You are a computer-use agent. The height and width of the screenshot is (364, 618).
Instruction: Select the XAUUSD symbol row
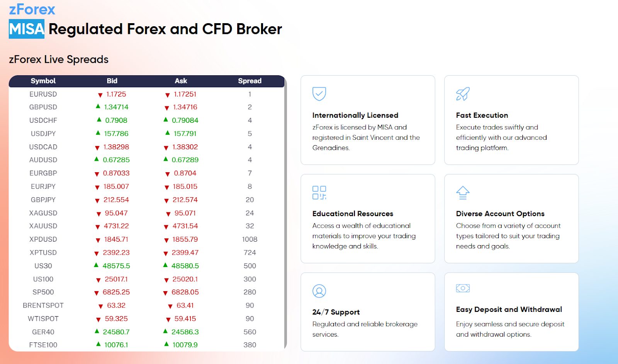click(x=43, y=226)
